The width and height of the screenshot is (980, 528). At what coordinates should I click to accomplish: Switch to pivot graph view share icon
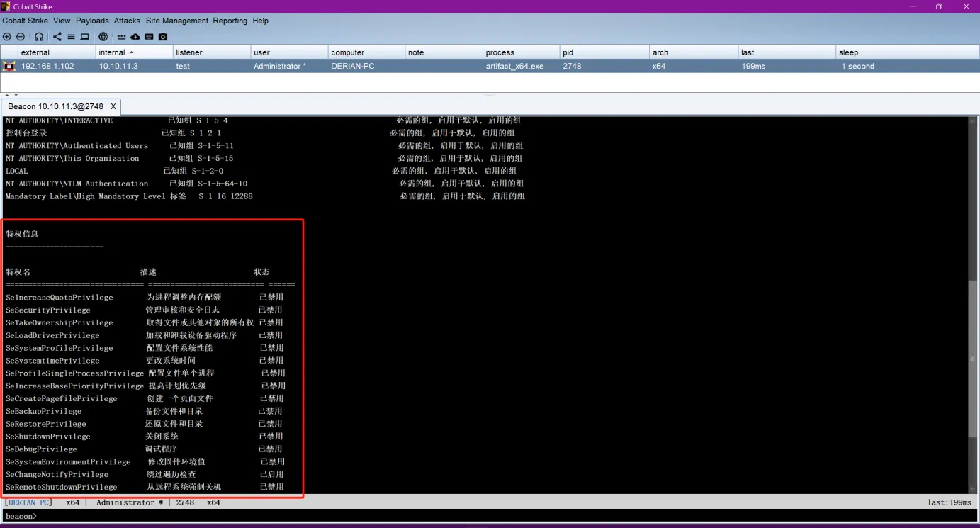57,37
